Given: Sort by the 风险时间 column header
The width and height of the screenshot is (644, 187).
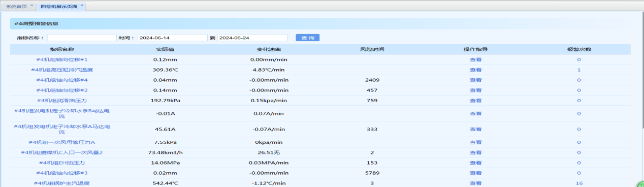Looking at the screenshot, I should point(372,49).
